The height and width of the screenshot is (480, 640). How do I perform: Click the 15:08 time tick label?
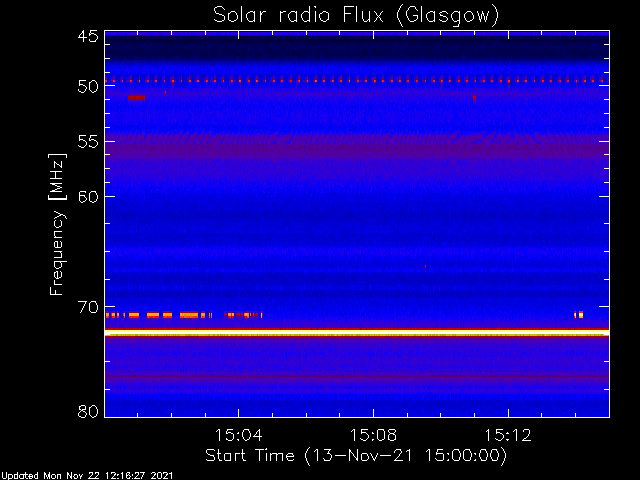(x=373, y=435)
